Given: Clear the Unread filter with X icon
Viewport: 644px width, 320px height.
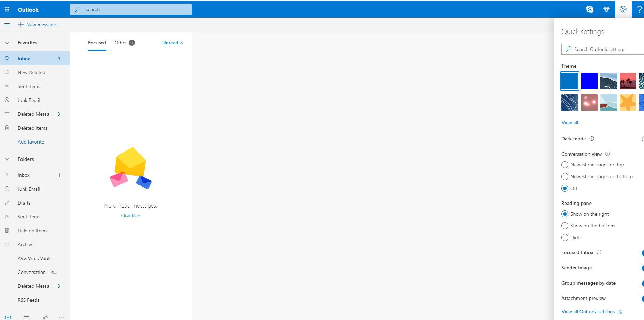Looking at the screenshot, I should [x=181, y=43].
